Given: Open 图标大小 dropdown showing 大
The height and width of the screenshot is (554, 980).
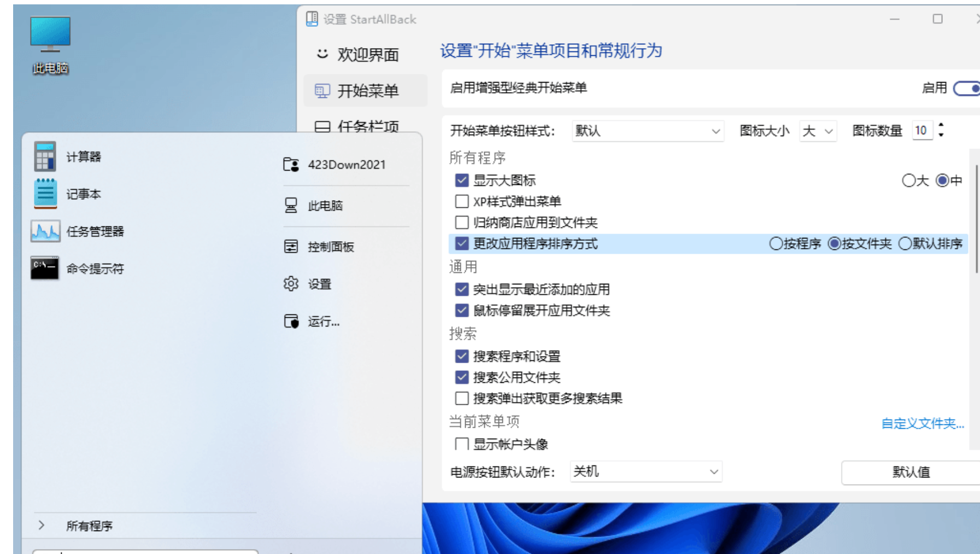Looking at the screenshot, I should pyautogui.click(x=818, y=131).
